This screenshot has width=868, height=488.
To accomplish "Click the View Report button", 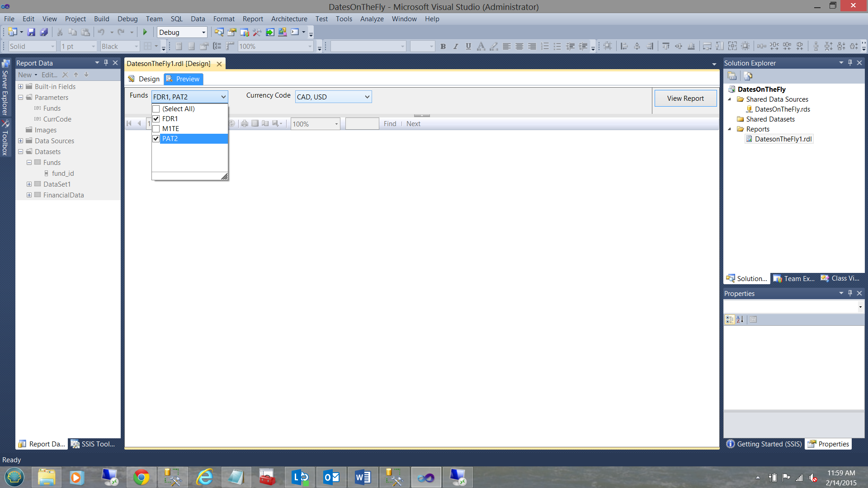I will (685, 98).
